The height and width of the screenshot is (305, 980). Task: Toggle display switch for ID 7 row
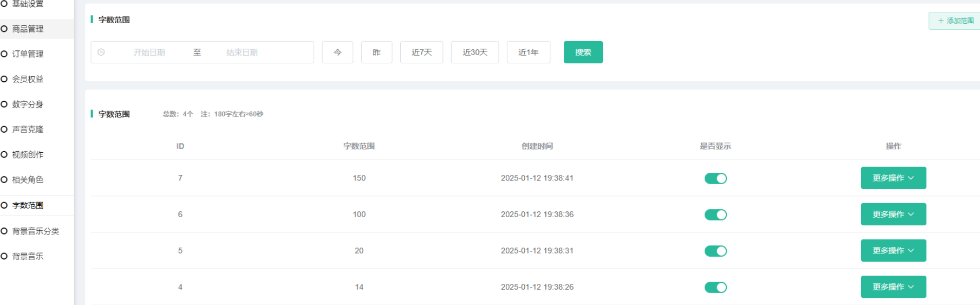pyautogui.click(x=715, y=178)
